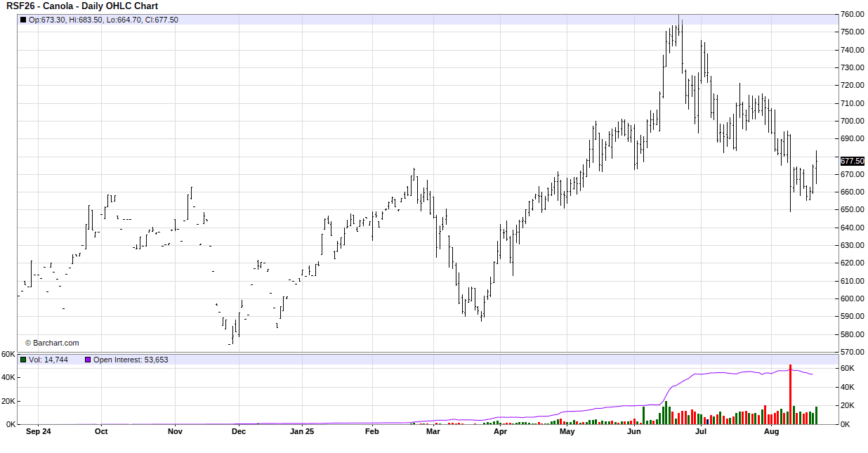Click the 650.00 price axis label
The width and height of the screenshot is (868, 453).
tap(852, 210)
